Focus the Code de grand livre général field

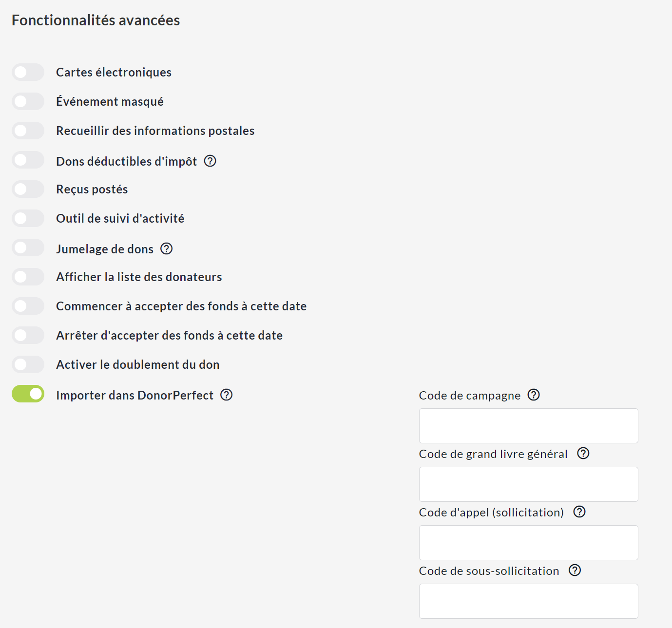pyautogui.click(x=528, y=484)
